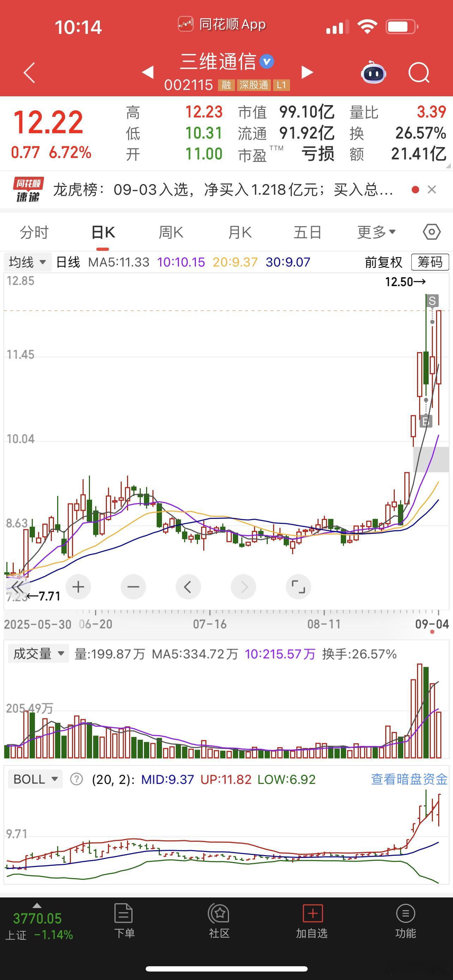
Task: Go to next stock with right triangle
Action: (307, 72)
